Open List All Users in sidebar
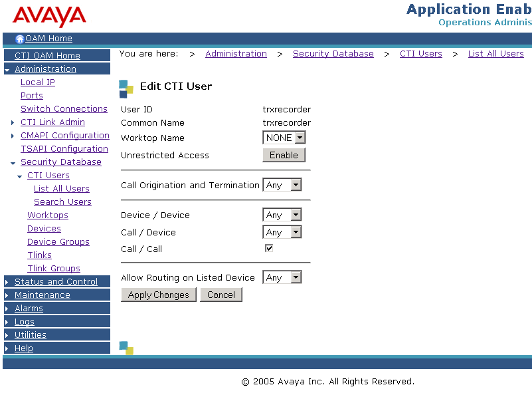This screenshot has height=399, width=532. 62,188
